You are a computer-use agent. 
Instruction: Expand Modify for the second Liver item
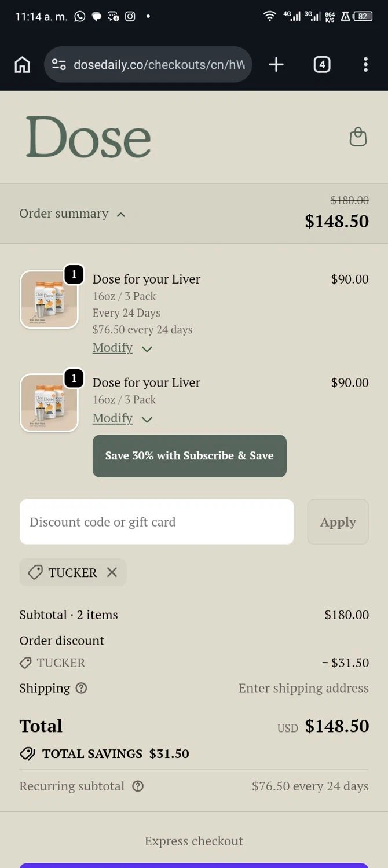[122, 418]
